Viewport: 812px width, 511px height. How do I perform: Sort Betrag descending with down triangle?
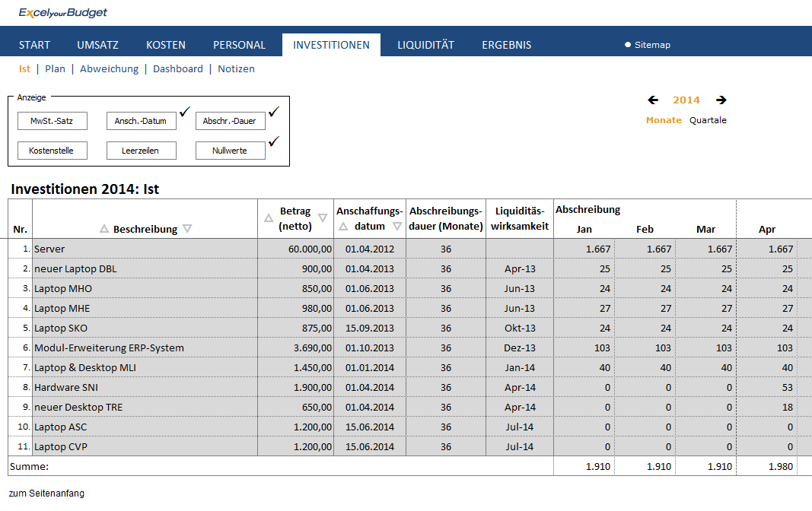[x=323, y=218]
